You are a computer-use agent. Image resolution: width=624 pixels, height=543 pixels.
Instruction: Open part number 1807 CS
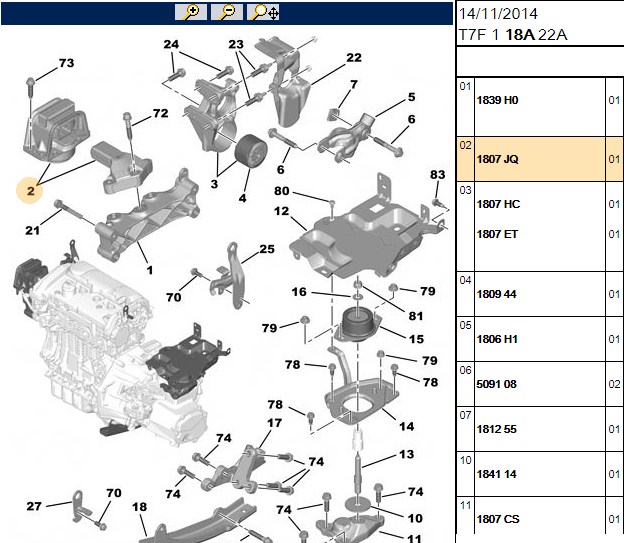click(498, 519)
